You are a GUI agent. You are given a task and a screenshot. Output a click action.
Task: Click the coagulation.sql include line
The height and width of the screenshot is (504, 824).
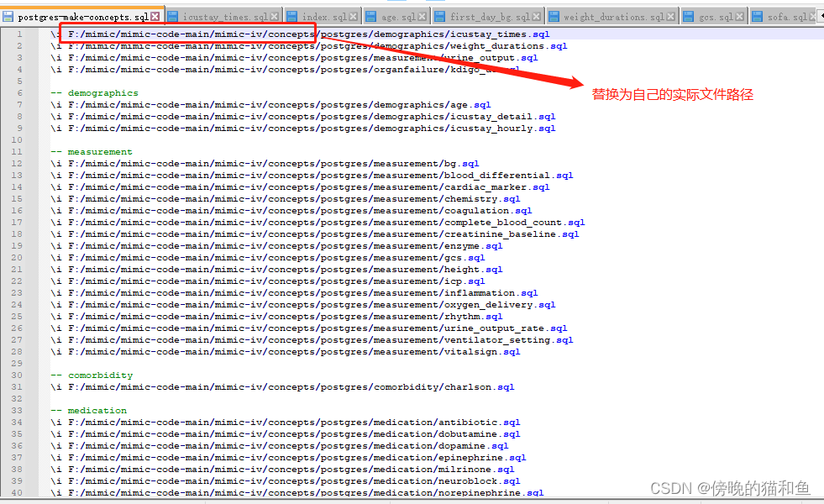click(x=291, y=211)
